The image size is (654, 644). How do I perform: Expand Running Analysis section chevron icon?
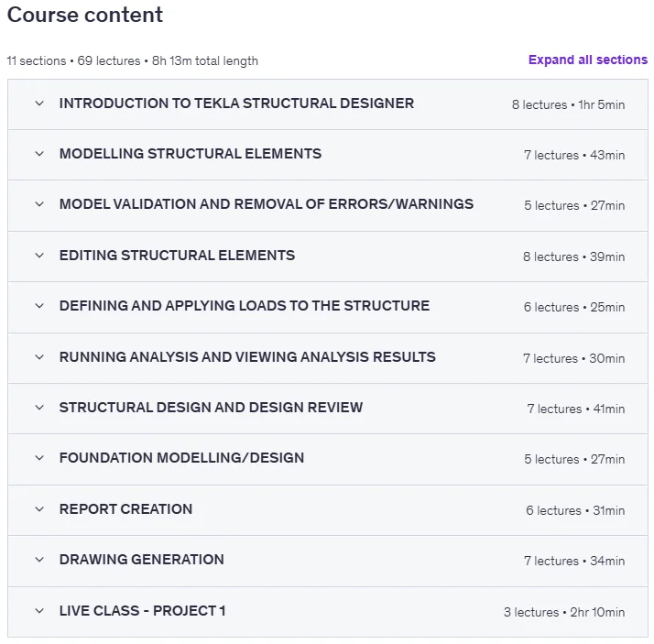39,357
